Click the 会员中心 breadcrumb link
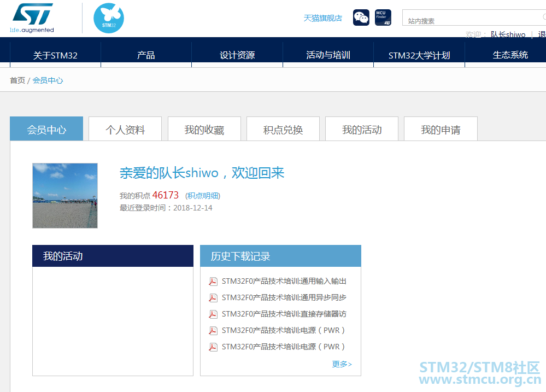 (48, 80)
